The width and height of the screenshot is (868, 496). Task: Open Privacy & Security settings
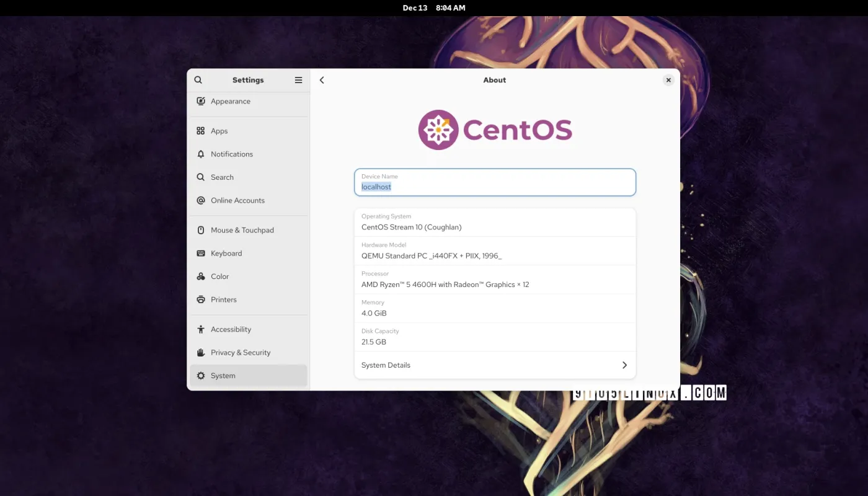pos(248,352)
